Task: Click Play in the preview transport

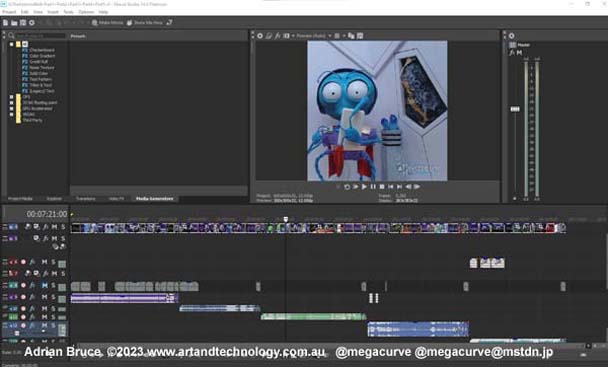Action: click(x=364, y=187)
